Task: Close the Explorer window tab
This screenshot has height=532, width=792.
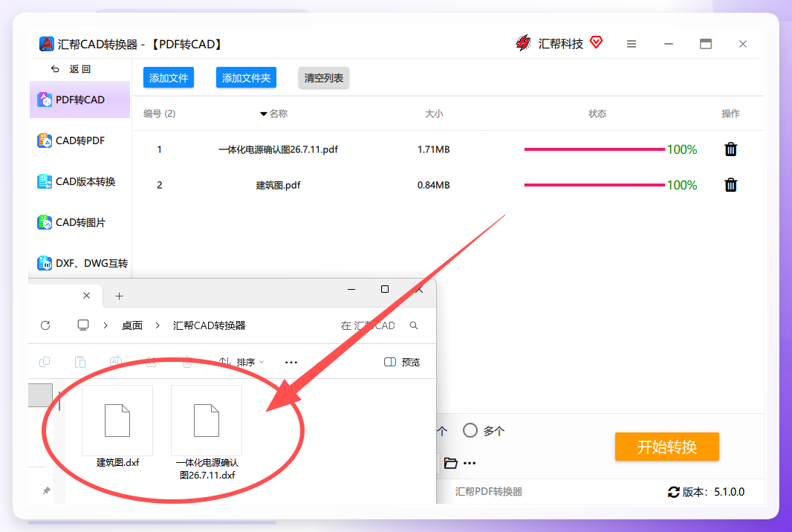Action: pyautogui.click(x=87, y=296)
